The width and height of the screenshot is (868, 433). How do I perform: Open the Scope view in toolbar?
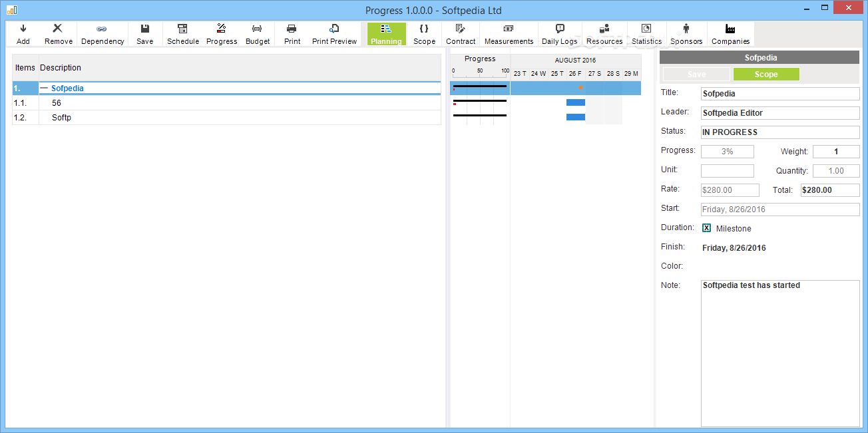424,34
